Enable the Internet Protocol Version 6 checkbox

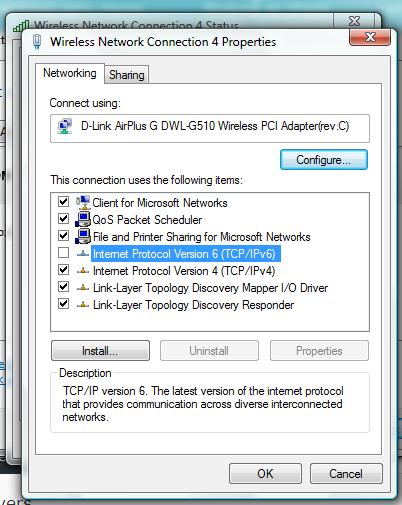[63, 253]
